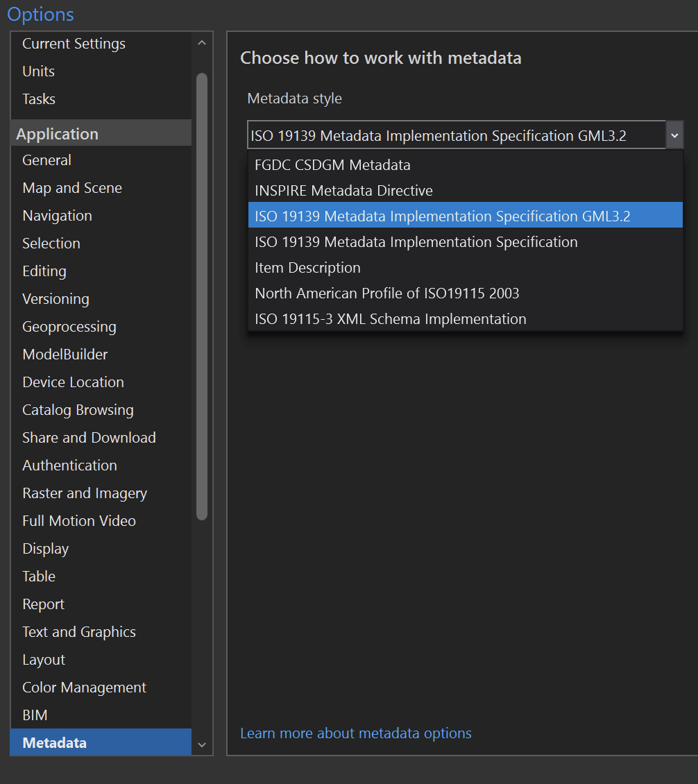The width and height of the screenshot is (698, 784).
Task: Go to Geoprocessing options
Action: [x=69, y=327]
